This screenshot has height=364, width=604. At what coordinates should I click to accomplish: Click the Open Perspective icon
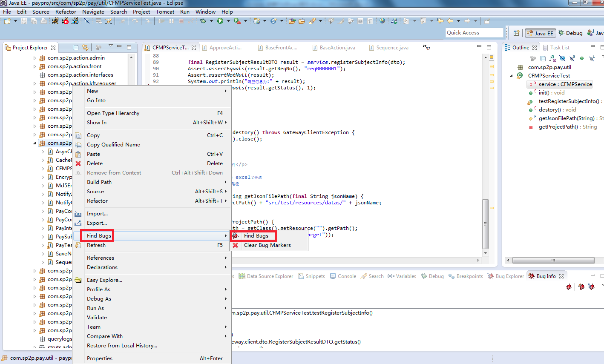(516, 33)
